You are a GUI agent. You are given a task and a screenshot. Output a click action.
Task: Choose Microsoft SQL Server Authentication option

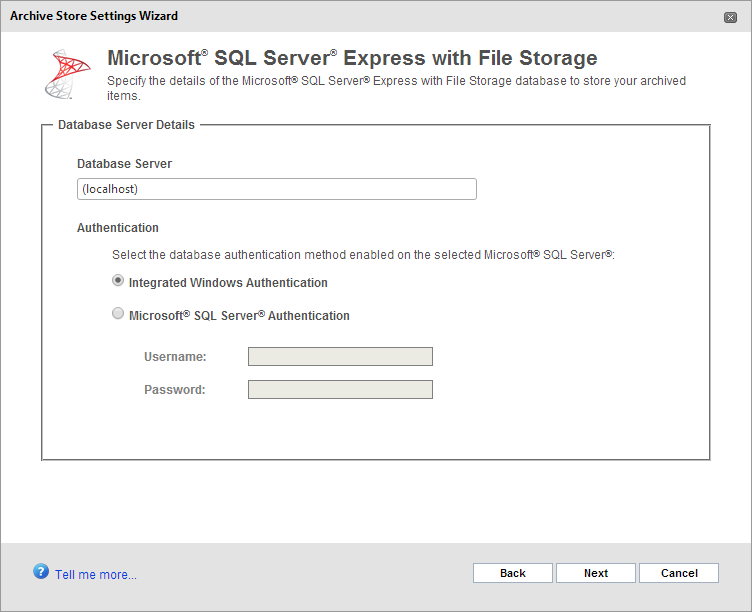click(x=119, y=314)
